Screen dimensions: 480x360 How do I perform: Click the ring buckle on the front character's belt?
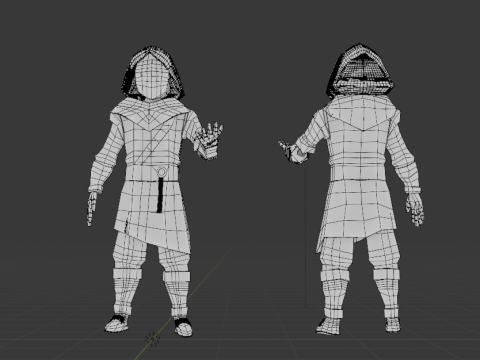pyautogui.click(x=161, y=172)
